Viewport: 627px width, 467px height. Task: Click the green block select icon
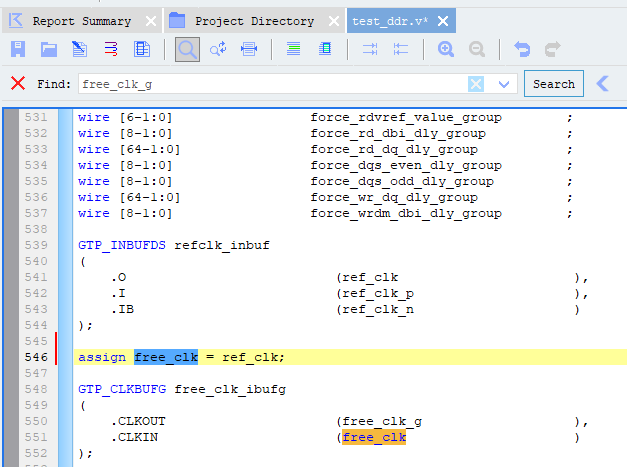click(325, 49)
